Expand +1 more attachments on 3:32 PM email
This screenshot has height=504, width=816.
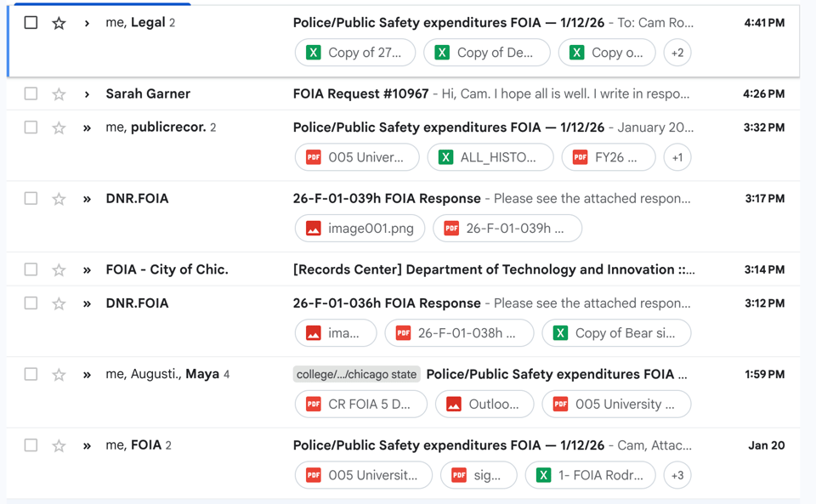pos(677,157)
